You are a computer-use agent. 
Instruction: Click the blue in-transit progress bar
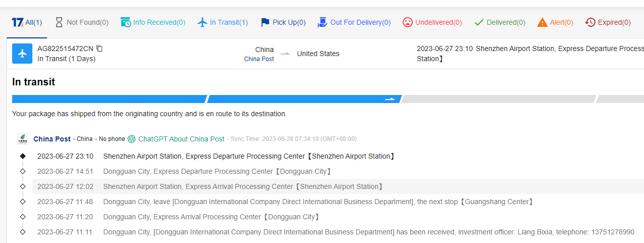pos(304,99)
